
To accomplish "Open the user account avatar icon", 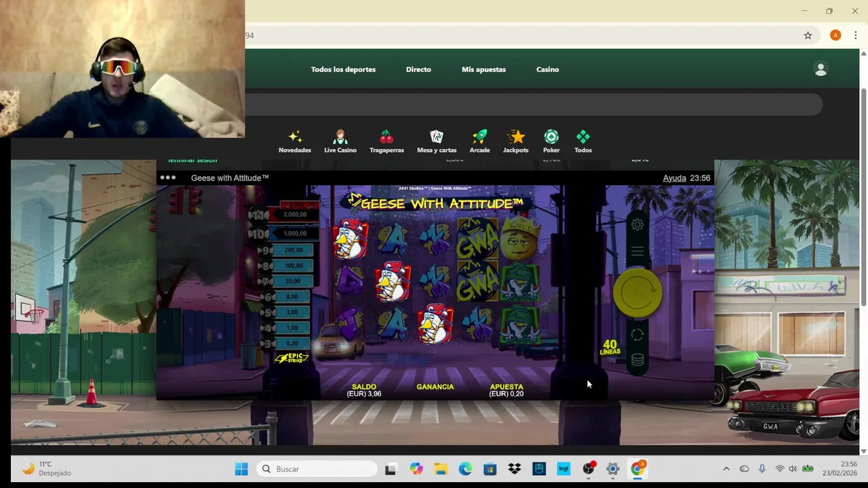I will [x=821, y=69].
